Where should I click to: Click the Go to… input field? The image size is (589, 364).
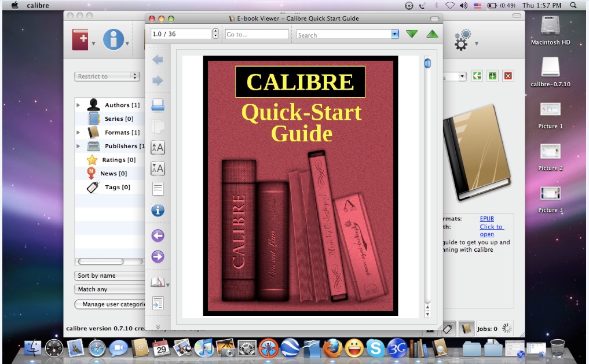(257, 34)
